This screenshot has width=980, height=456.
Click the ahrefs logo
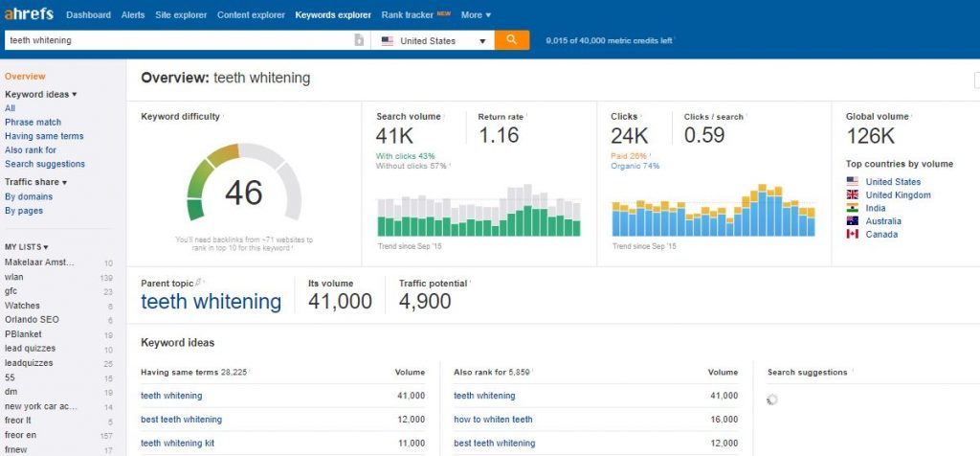click(29, 13)
